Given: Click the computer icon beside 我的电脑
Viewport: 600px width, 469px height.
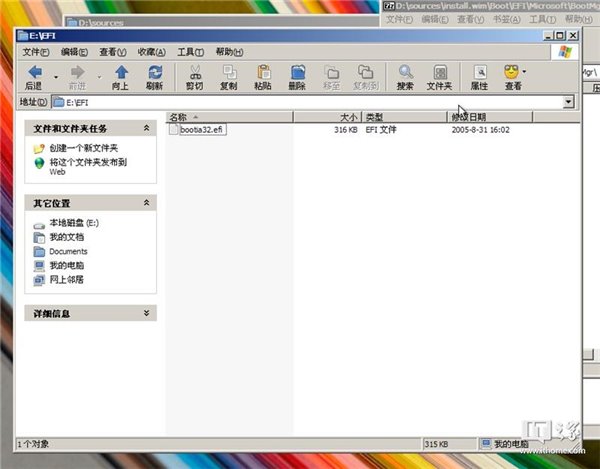Looking at the screenshot, I should 39,265.
